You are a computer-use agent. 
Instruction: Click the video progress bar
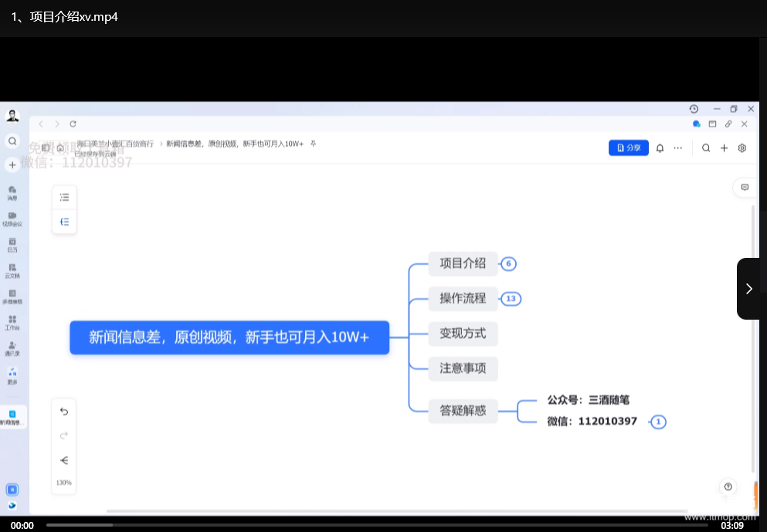[378, 525]
